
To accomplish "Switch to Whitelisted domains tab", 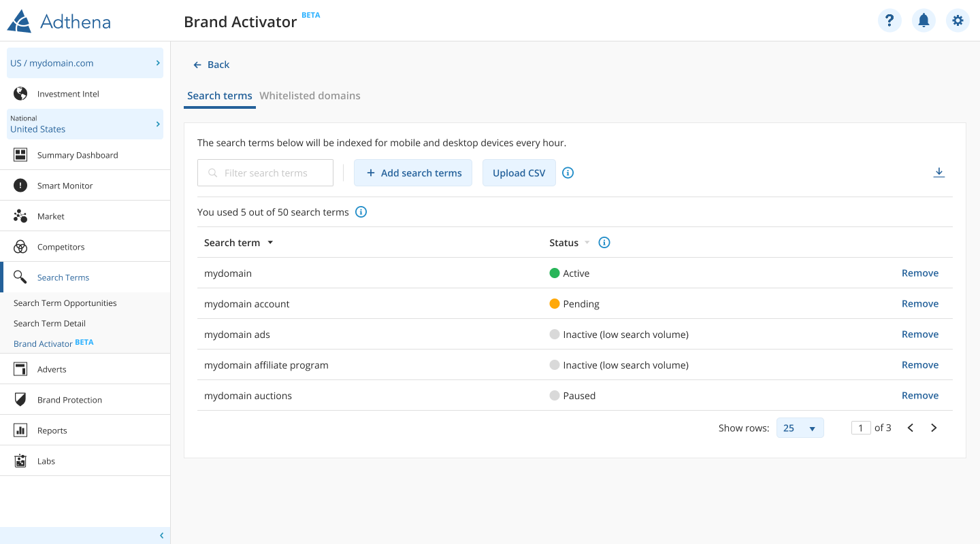I will [310, 96].
